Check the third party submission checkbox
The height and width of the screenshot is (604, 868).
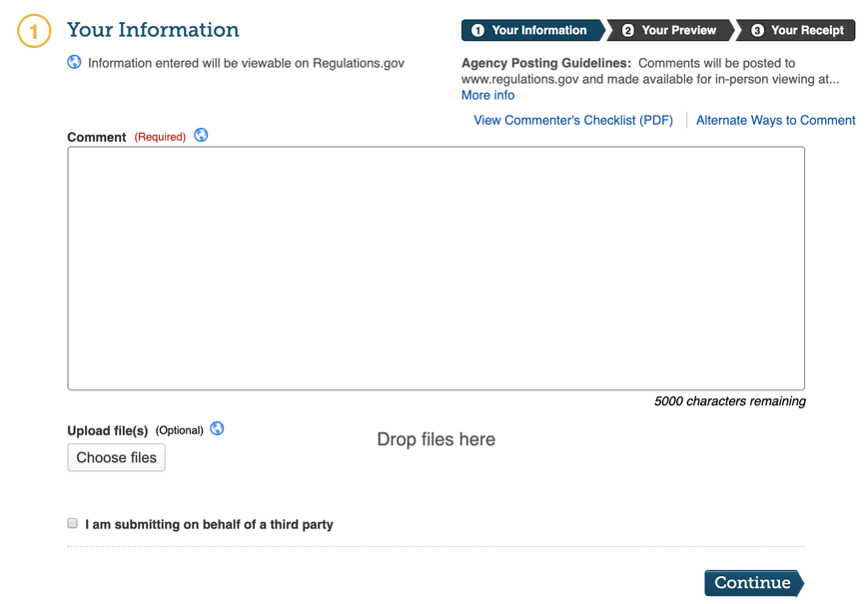click(73, 523)
